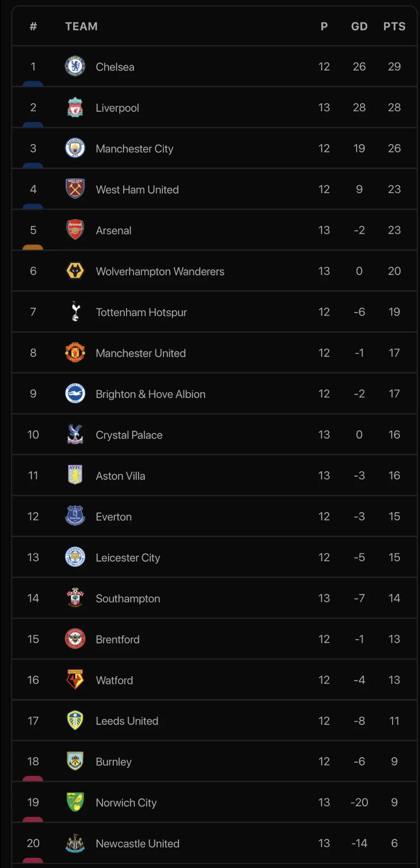Open the Brighton & Hove Albion team link
The height and width of the screenshot is (868, 420).
pos(150,394)
